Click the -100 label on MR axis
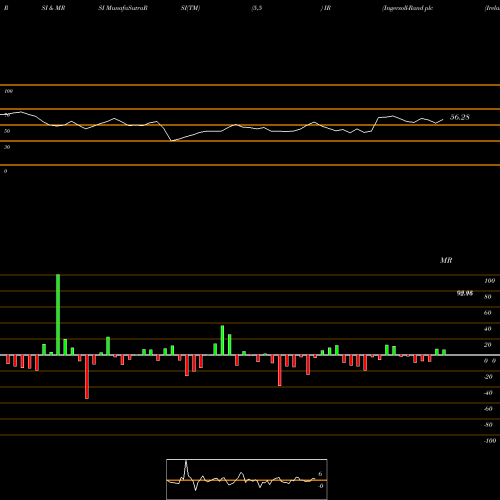 (x=489, y=441)
